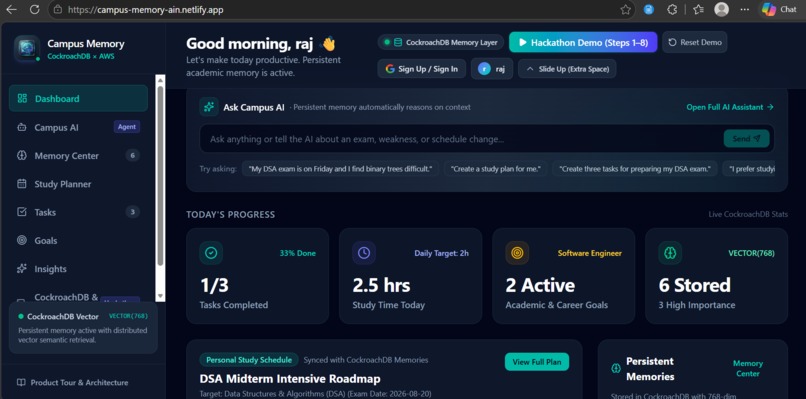The width and height of the screenshot is (806, 399).
Task: Click the sidebar scrollbar down arrow
Action: click(160, 296)
